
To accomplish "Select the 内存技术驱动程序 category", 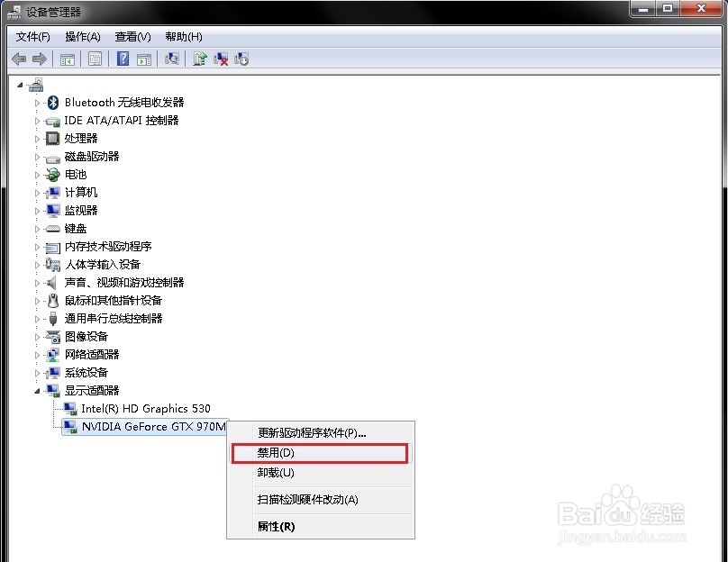I will (108, 247).
